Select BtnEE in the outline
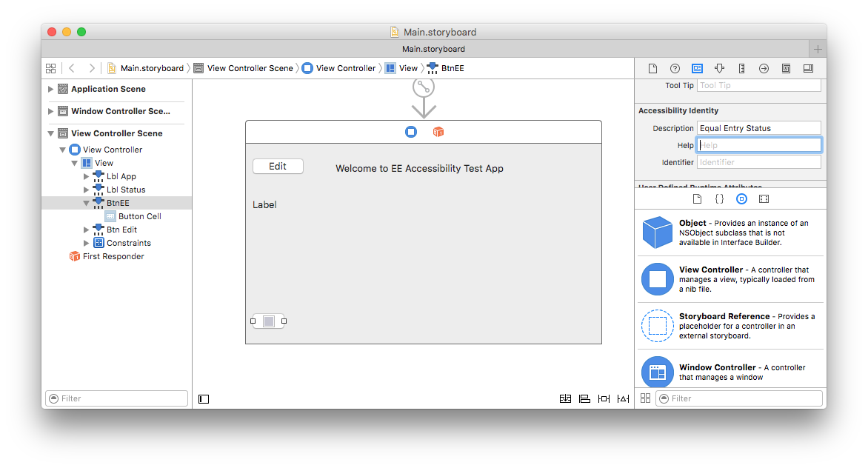868x468 pixels. (117, 203)
